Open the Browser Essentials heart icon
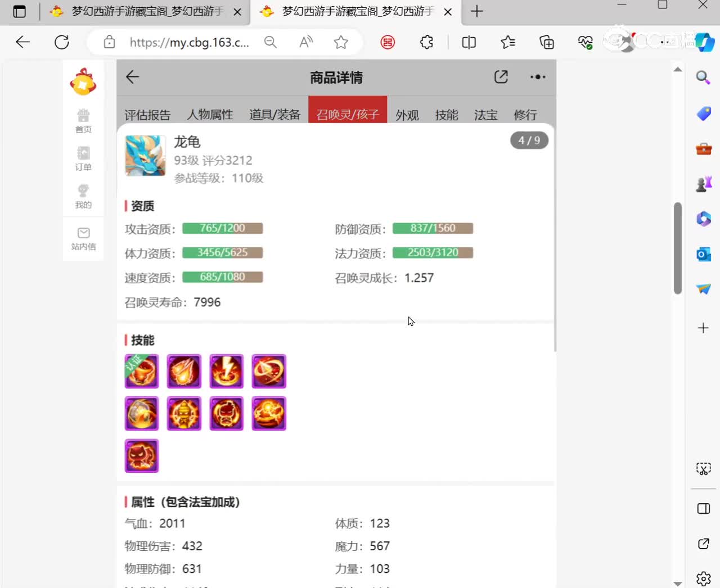 tap(585, 42)
